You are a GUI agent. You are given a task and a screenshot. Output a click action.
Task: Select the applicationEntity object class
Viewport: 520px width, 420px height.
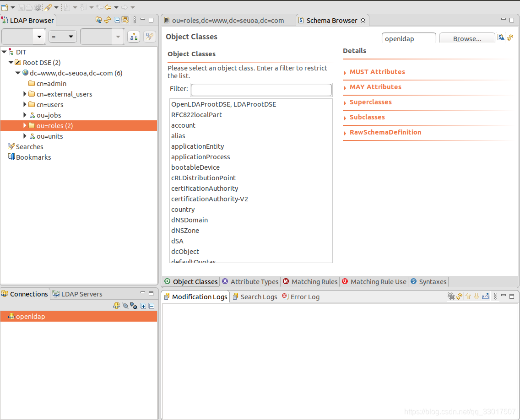(x=197, y=146)
